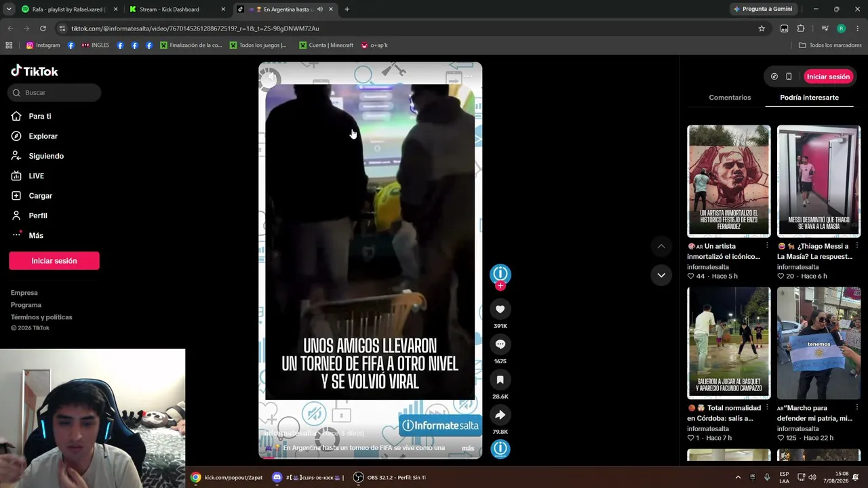Open the 'Finalización de la co...' bookmark
The image size is (868, 488).
(191, 45)
